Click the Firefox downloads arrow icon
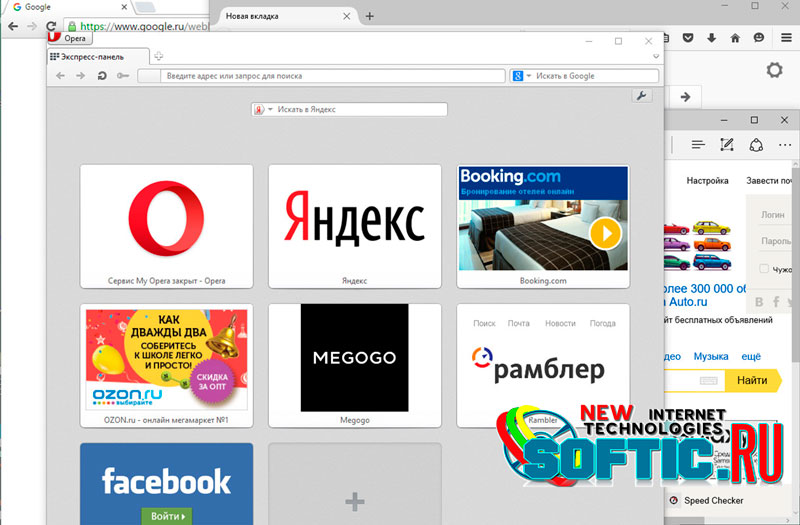 tap(712, 39)
